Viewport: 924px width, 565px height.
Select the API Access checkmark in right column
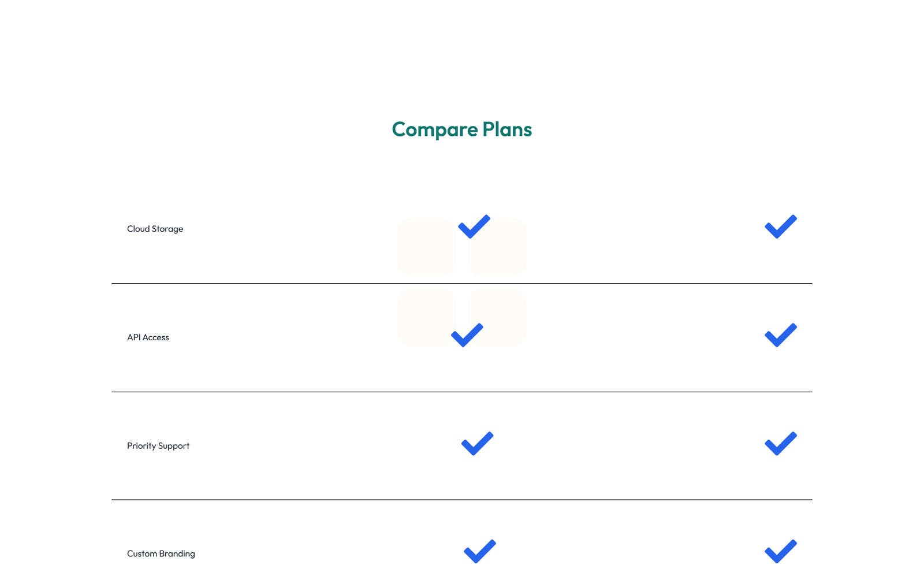pos(780,334)
